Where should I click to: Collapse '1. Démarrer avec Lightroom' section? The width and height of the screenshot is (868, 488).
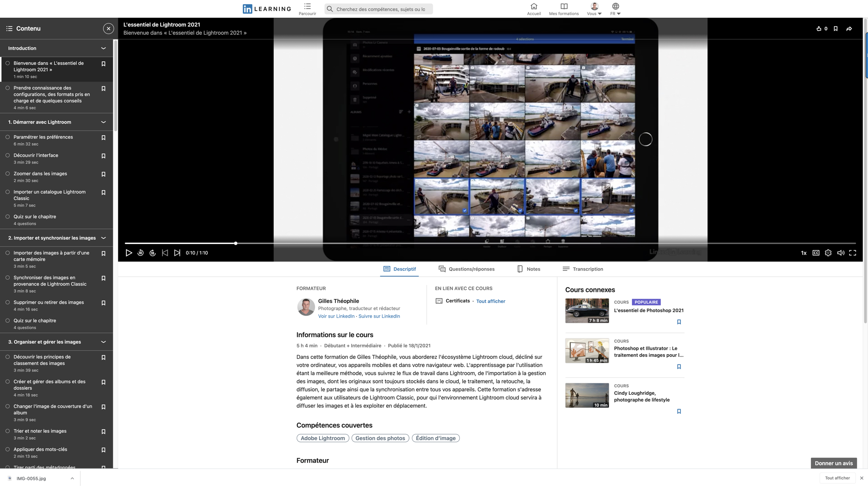[x=103, y=122]
